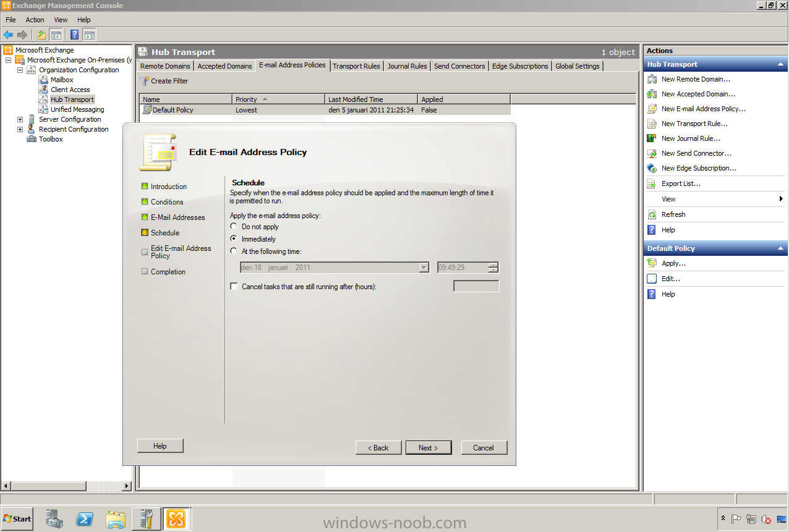This screenshot has width=789, height=532.
Task: Click the New Accepted Domain action icon
Action: click(652, 94)
